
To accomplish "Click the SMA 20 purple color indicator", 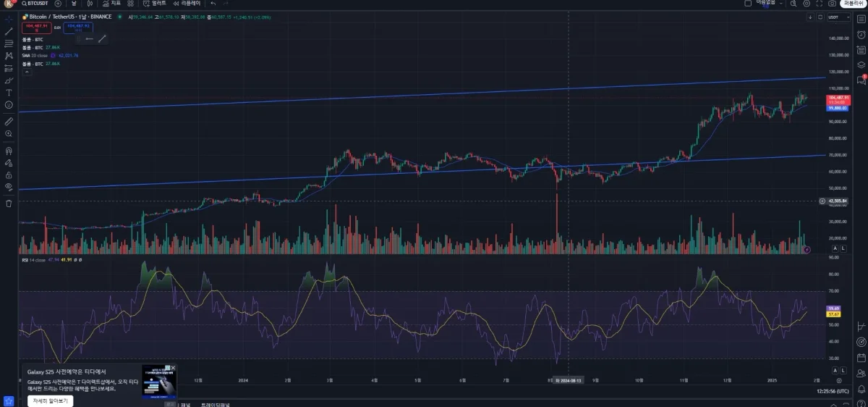I will [x=53, y=55].
